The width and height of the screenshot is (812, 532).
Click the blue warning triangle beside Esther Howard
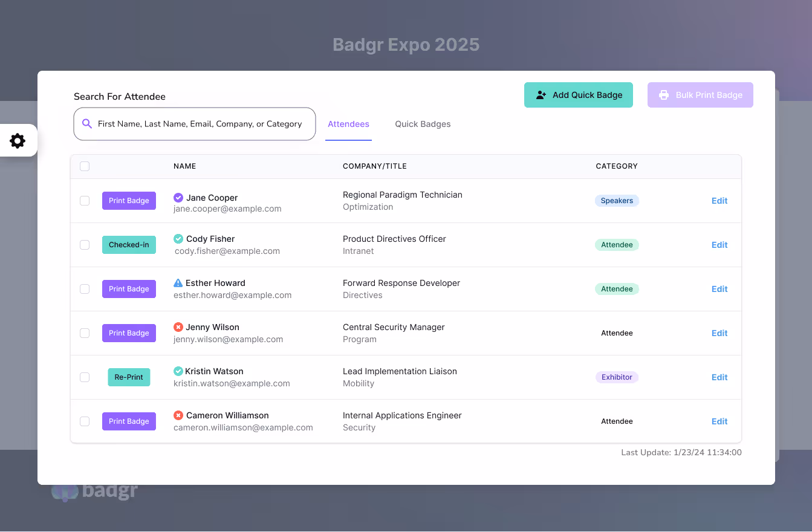(178, 283)
